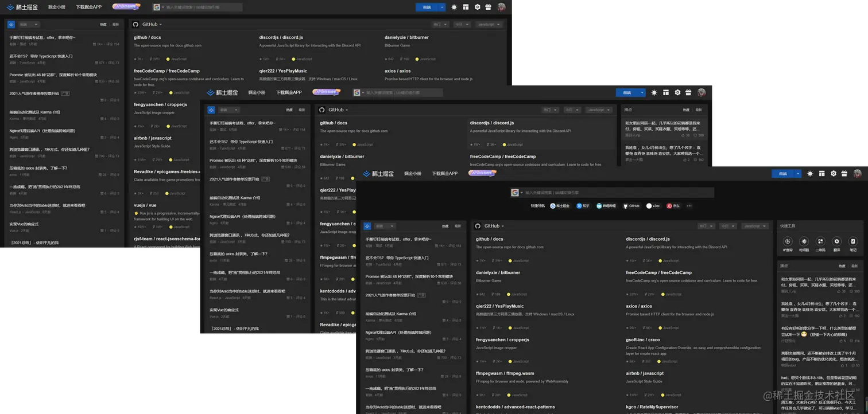
Task: Open user avatar in front window
Action: coord(857,173)
